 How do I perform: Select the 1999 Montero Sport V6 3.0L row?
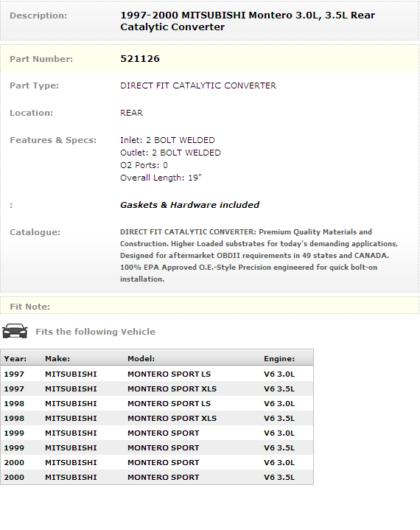[x=157, y=433]
